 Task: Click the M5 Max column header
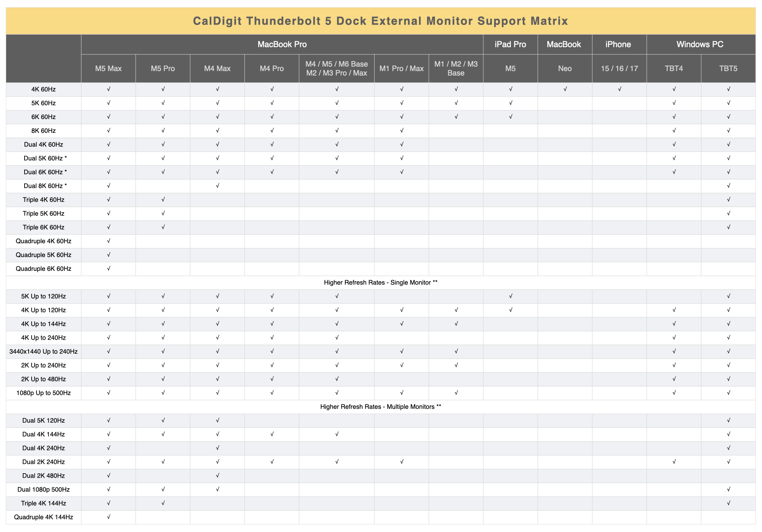108,68
